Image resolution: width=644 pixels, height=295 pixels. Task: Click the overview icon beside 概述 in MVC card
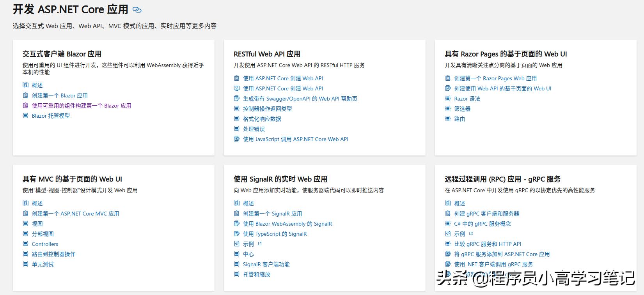tap(25, 203)
